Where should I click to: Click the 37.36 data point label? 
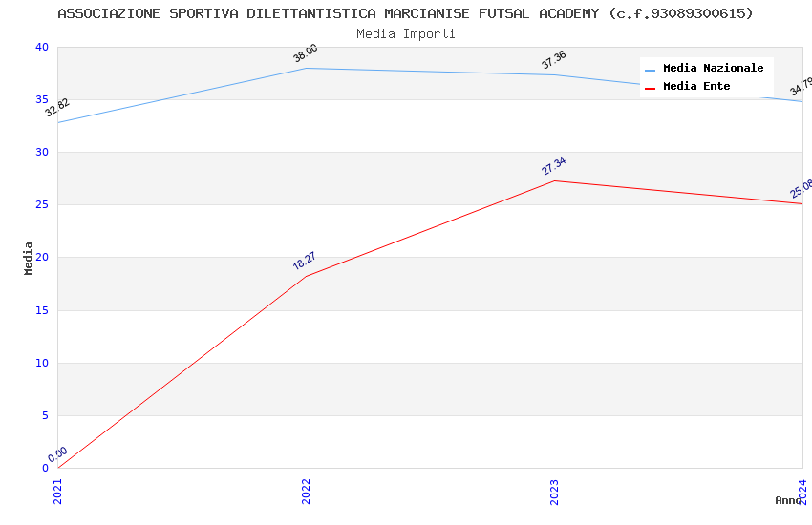[x=554, y=60]
